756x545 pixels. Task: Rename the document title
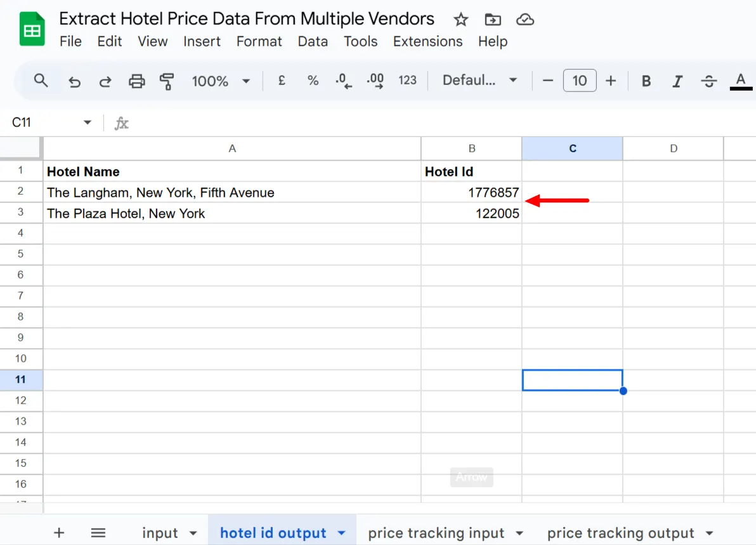(x=246, y=19)
